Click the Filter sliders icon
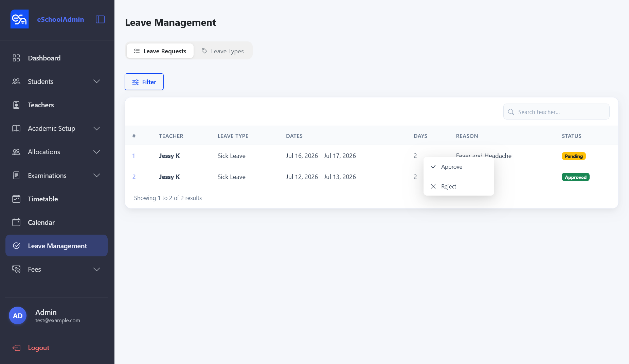Image resolution: width=629 pixels, height=364 pixels. pyautogui.click(x=136, y=82)
